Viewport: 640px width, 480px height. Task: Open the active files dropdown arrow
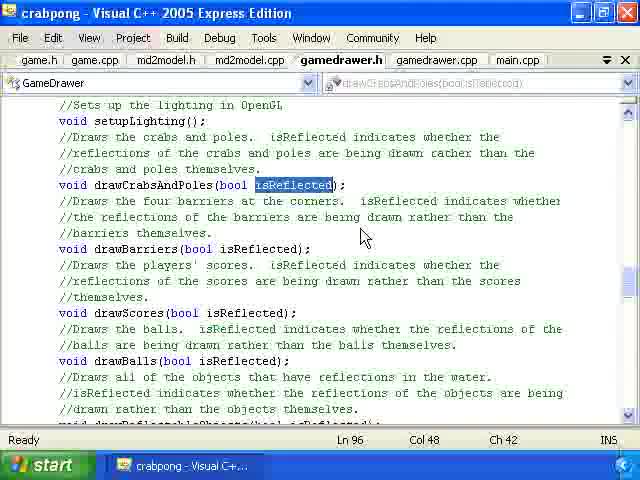(x=607, y=60)
